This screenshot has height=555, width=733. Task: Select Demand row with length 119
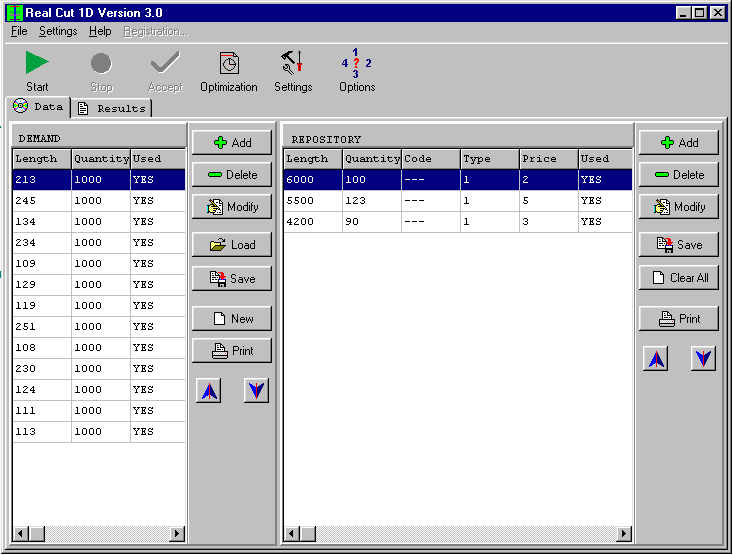[x=99, y=306]
